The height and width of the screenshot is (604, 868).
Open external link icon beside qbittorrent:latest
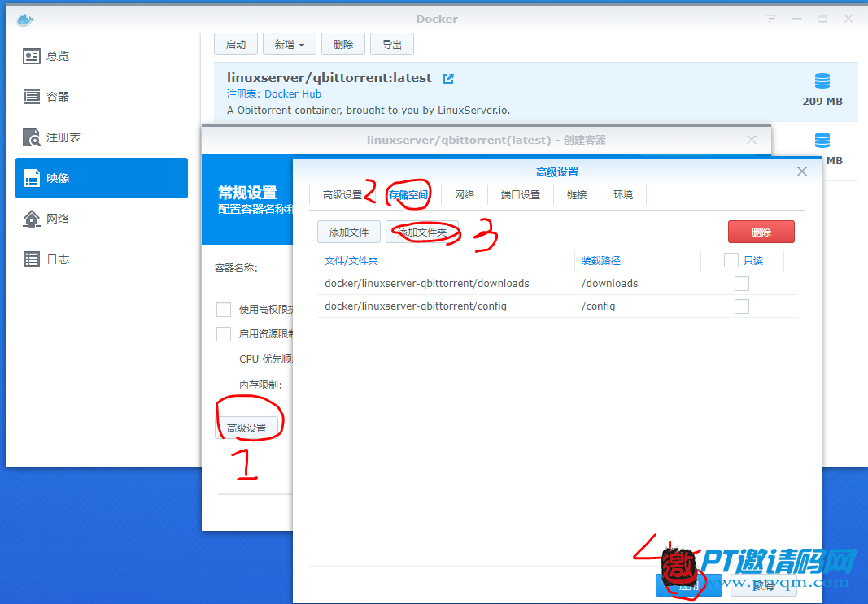(448, 79)
